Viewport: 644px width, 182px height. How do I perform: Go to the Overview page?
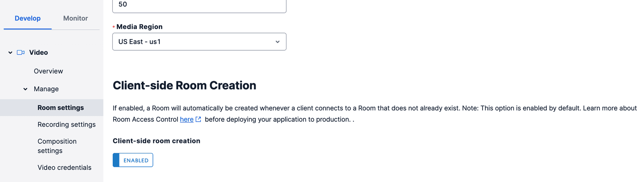(x=48, y=71)
